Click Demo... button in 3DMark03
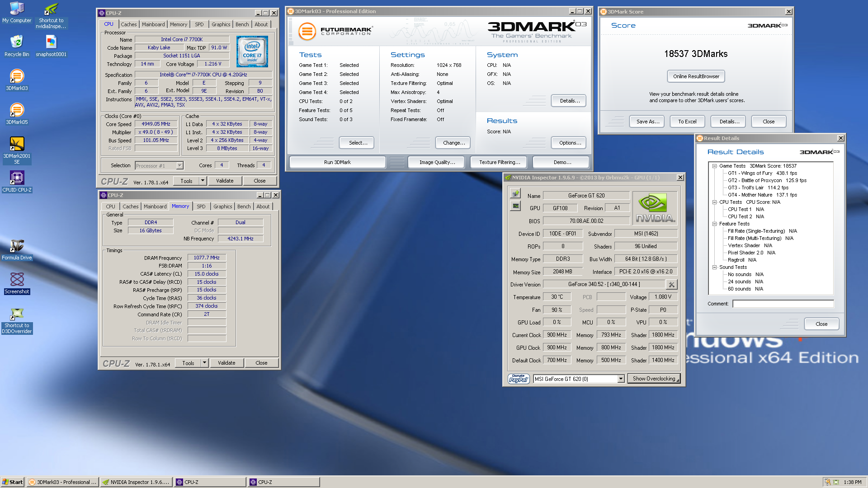Screen dimensions: 868x488 point(561,162)
